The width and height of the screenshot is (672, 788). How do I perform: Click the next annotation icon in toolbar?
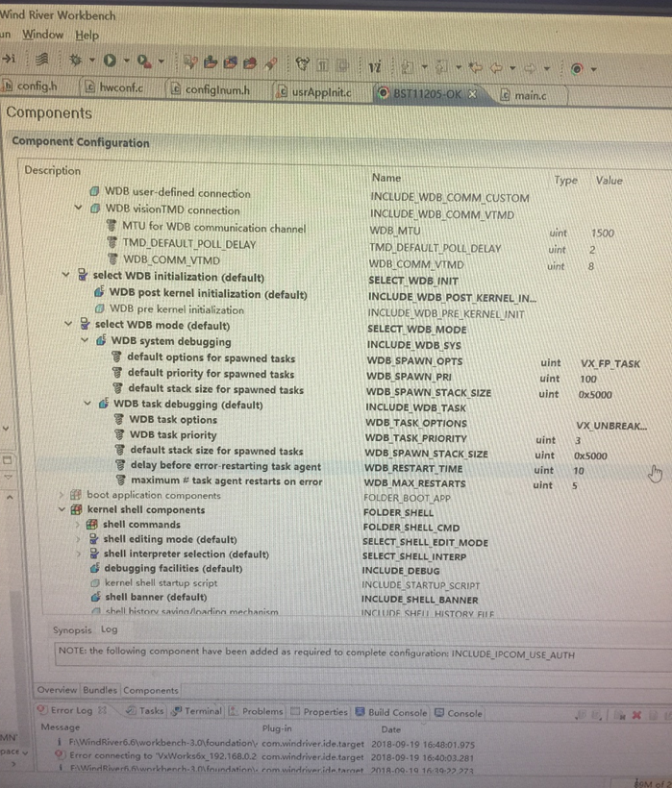coord(407,66)
